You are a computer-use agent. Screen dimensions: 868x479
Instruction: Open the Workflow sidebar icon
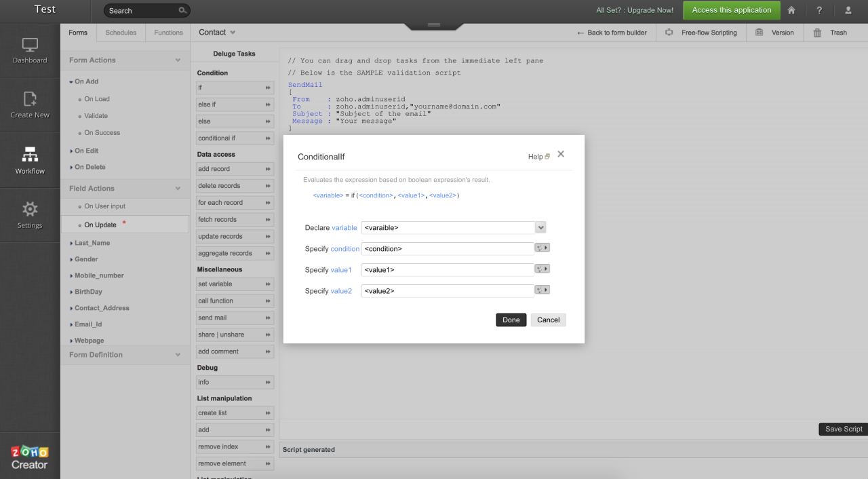pos(30,161)
